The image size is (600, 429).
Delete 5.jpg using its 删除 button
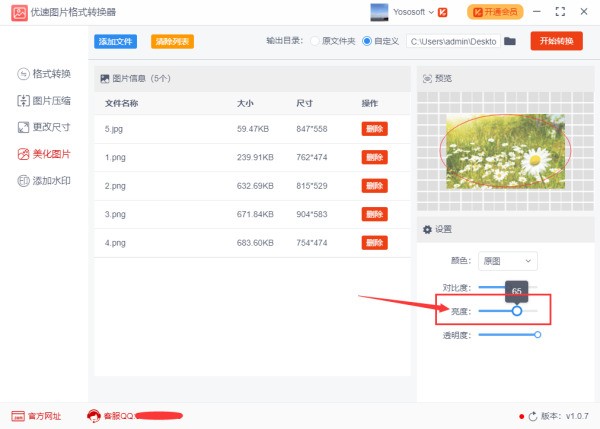[374, 129]
